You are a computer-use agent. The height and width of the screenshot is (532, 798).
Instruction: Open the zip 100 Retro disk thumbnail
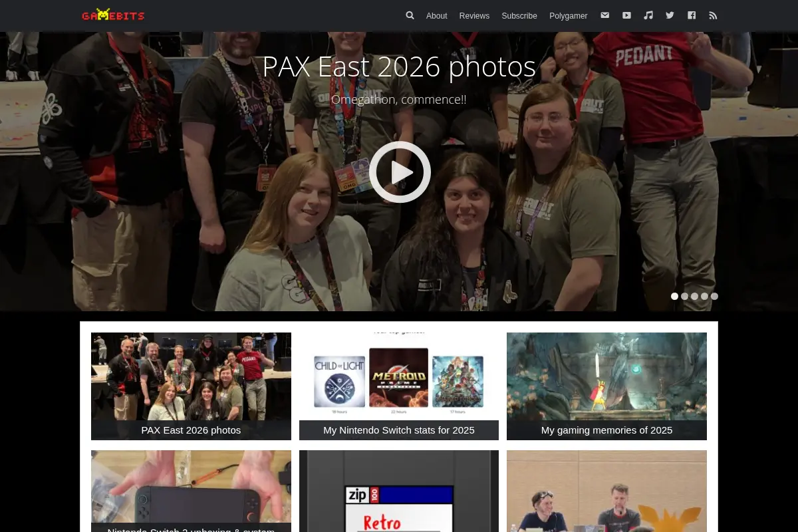pyautogui.click(x=399, y=491)
